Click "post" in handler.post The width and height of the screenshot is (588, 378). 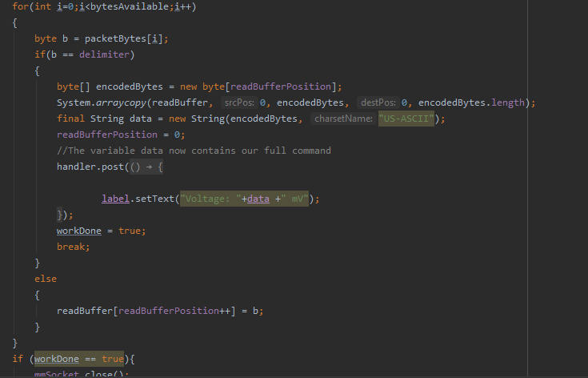coord(113,167)
